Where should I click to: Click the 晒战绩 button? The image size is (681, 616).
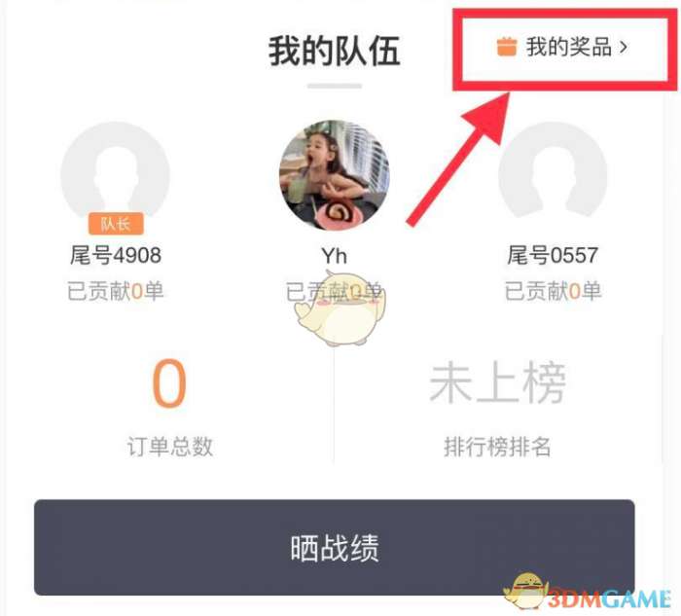(x=335, y=547)
